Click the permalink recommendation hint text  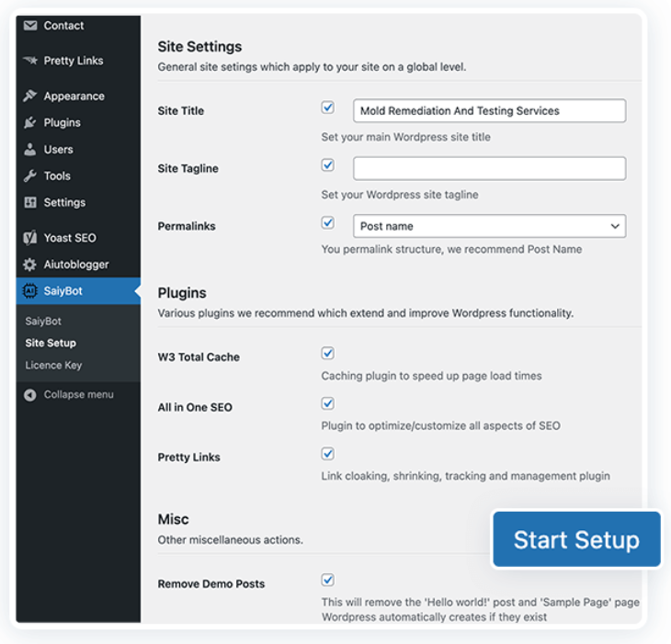click(451, 249)
